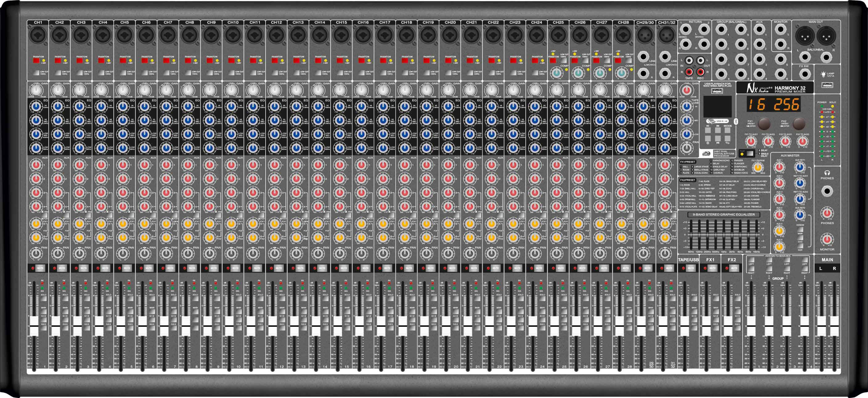Click the PHONES level knob
The width and height of the screenshot is (868, 398).
point(827,213)
